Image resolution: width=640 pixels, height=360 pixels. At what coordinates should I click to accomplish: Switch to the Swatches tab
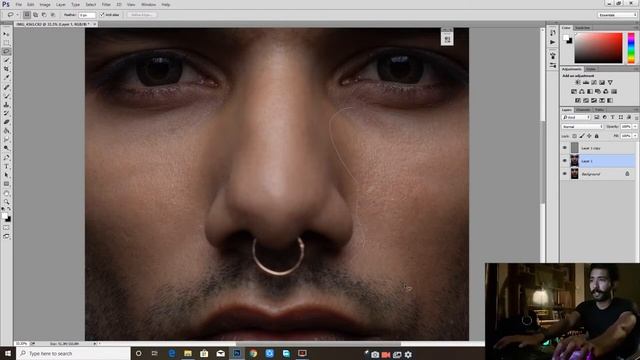pos(582,28)
